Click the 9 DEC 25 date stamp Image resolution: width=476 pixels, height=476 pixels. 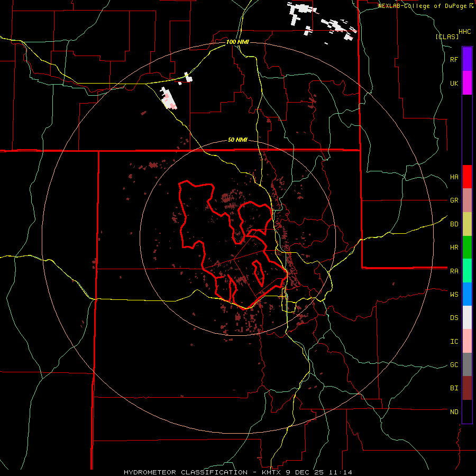[305, 472]
